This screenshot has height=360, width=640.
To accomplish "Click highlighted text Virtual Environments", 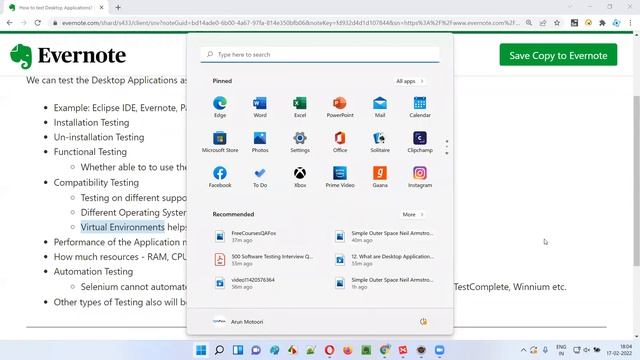I will coord(122,227).
